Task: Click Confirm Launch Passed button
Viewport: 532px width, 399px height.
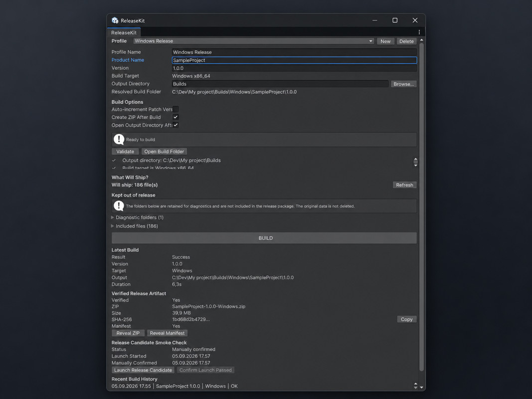Action: [x=205, y=370]
